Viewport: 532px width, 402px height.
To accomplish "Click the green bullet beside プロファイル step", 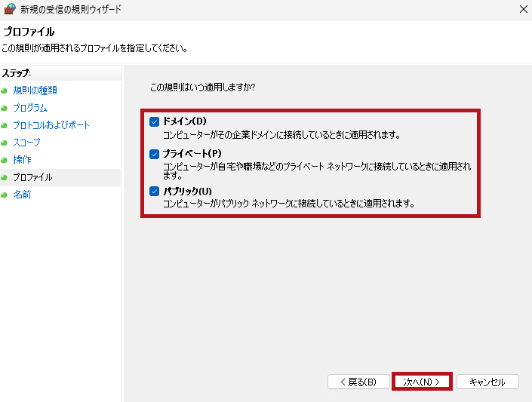I will pyautogui.click(x=4, y=177).
